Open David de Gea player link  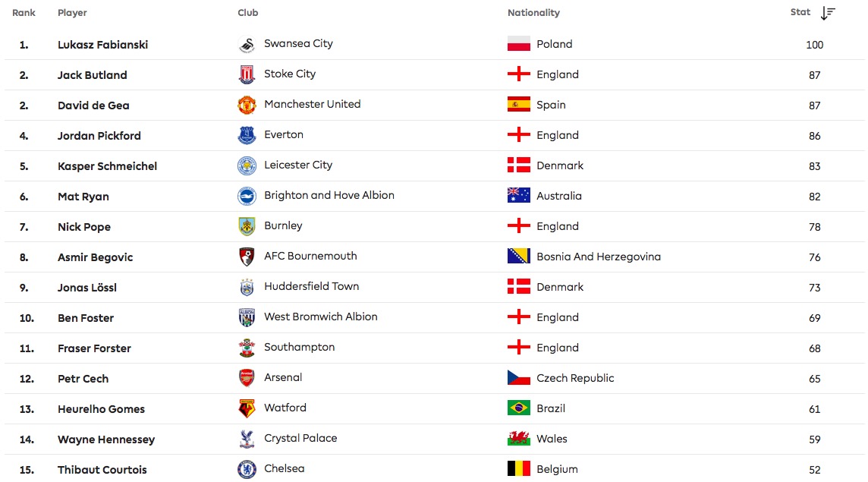93,106
